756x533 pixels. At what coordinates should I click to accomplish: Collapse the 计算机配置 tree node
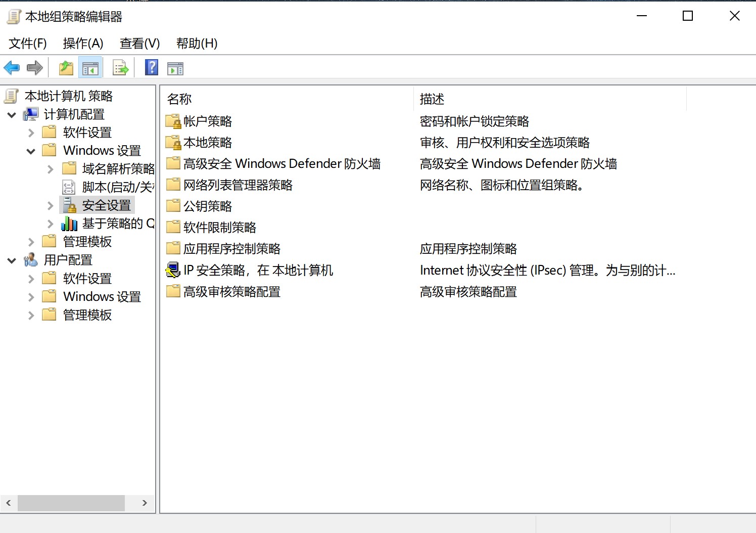[11, 114]
